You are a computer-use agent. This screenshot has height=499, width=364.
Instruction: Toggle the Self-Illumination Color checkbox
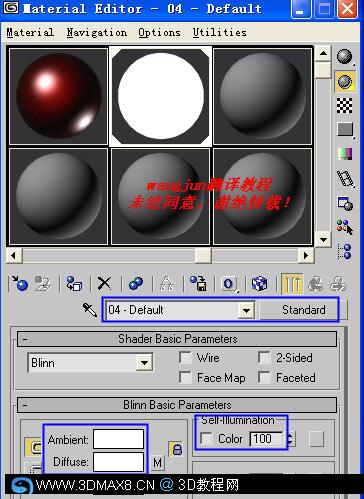pos(207,439)
